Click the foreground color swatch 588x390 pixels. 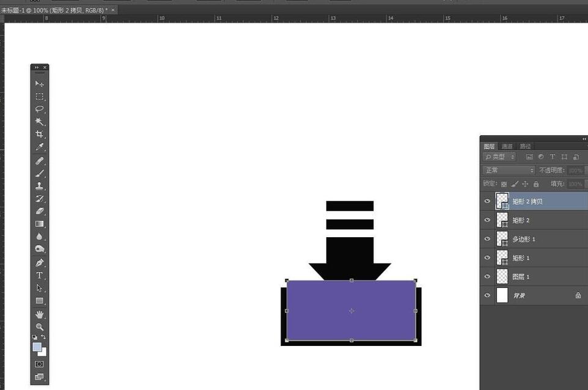click(37, 346)
